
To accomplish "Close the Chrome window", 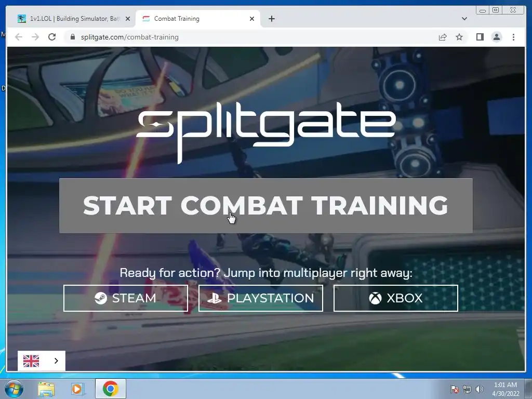I will click(x=513, y=10).
